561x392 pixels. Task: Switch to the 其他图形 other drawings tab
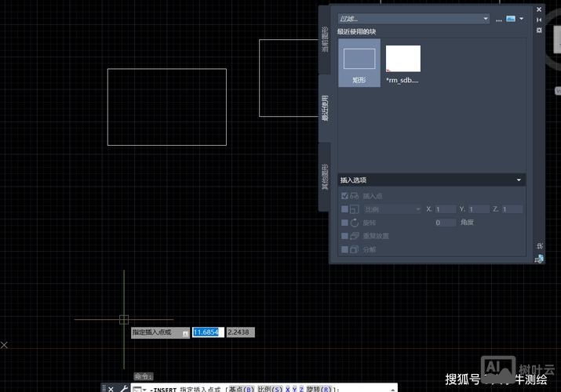coord(324,176)
